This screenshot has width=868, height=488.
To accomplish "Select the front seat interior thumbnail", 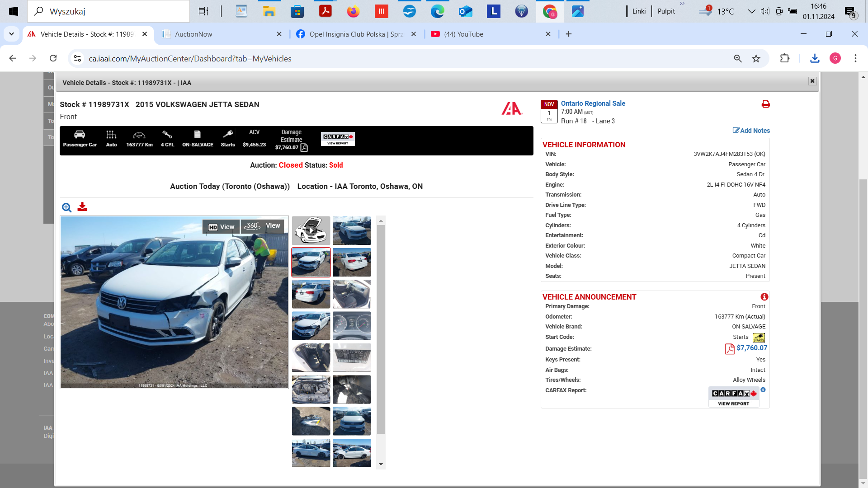I will tap(352, 294).
